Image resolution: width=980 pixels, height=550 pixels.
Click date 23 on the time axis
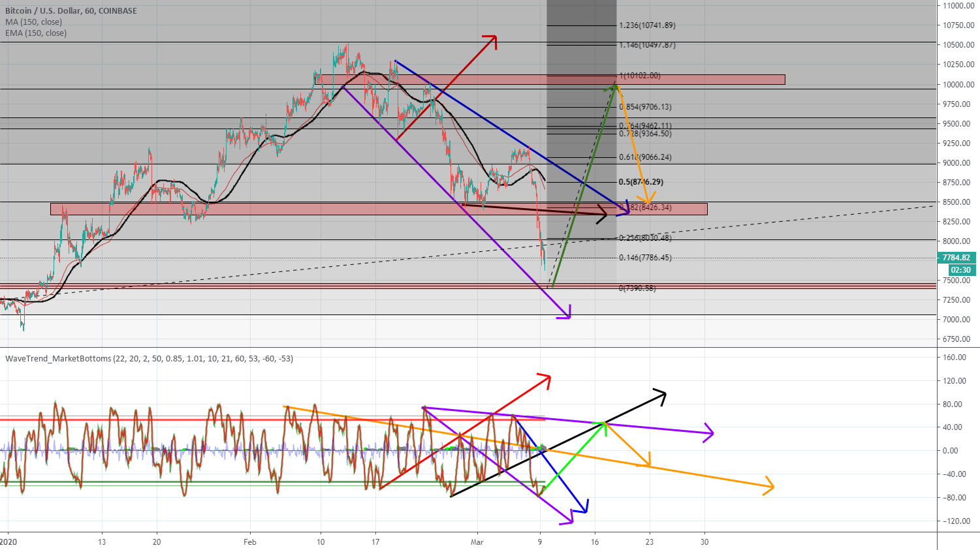coord(650,542)
